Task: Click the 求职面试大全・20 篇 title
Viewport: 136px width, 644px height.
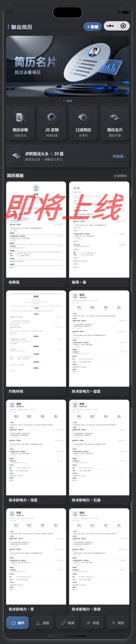Action: coord(44,154)
